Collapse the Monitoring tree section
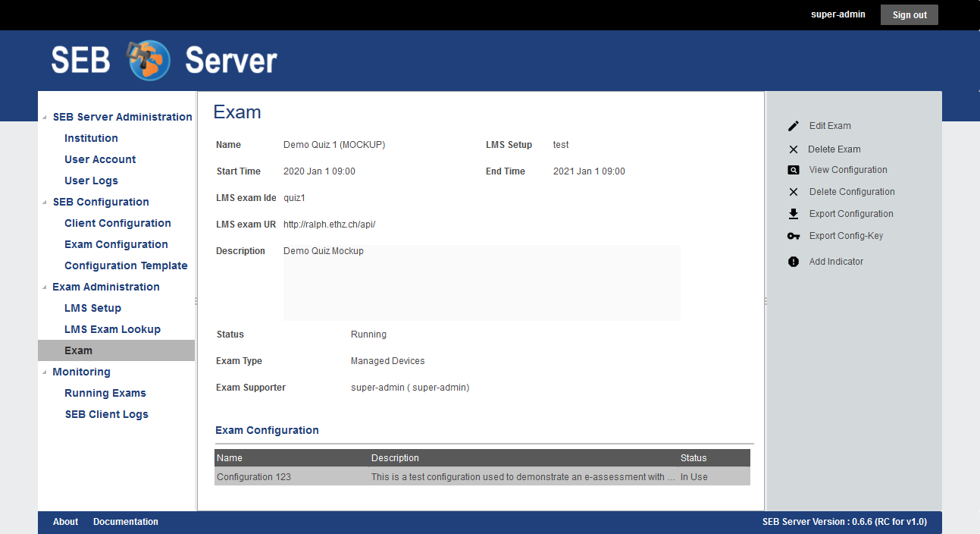This screenshot has height=534, width=980. coord(45,372)
